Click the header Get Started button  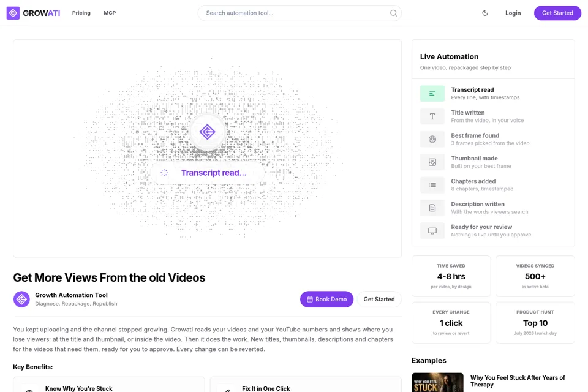(557, 13)
